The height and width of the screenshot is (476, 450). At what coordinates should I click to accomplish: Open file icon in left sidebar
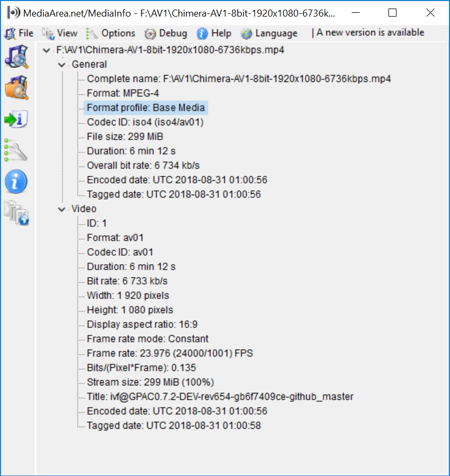pos(17,57)
